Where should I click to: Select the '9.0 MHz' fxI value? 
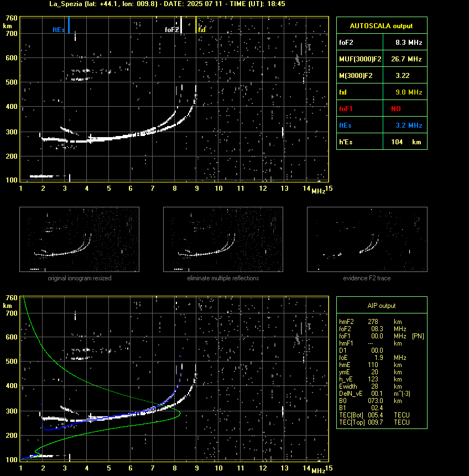pyautogui.click(x=409, y=92)
